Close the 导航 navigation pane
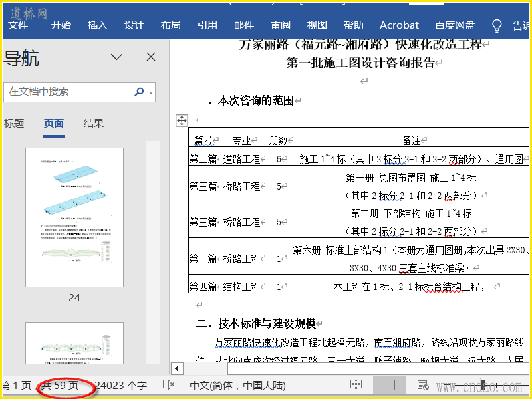Viewport: 532px width, 399px height. coord(151,57)
